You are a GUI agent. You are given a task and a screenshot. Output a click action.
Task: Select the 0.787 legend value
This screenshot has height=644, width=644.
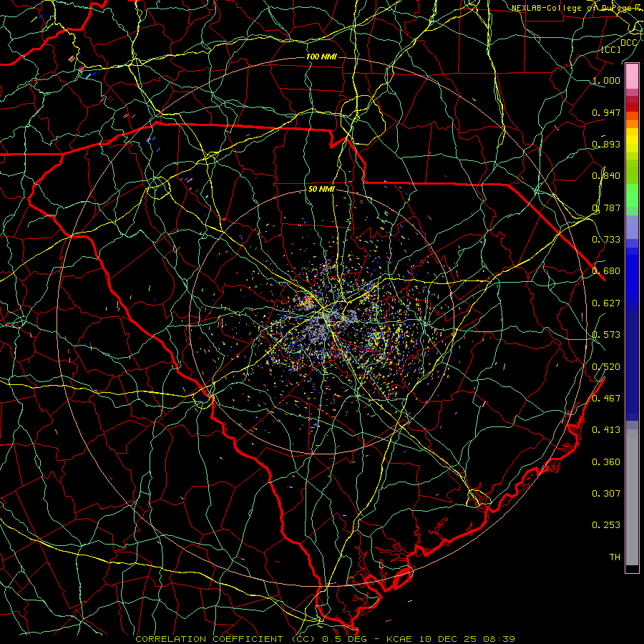pyautogui.click(x=606, y=208)
